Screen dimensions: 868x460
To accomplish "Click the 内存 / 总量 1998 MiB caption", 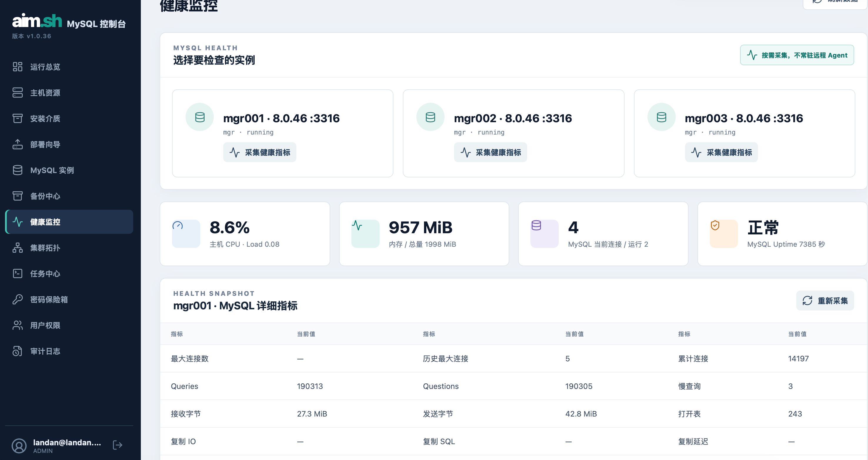I will 423,244.
